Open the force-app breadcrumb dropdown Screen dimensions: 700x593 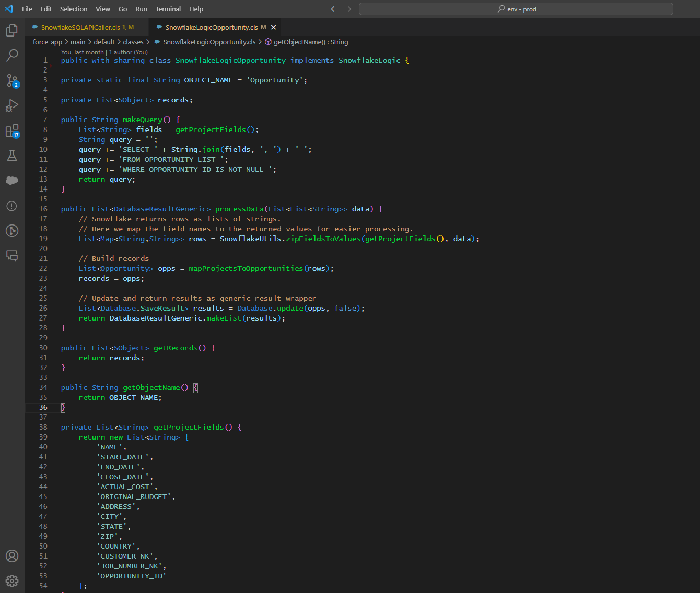tap(47, 42)
